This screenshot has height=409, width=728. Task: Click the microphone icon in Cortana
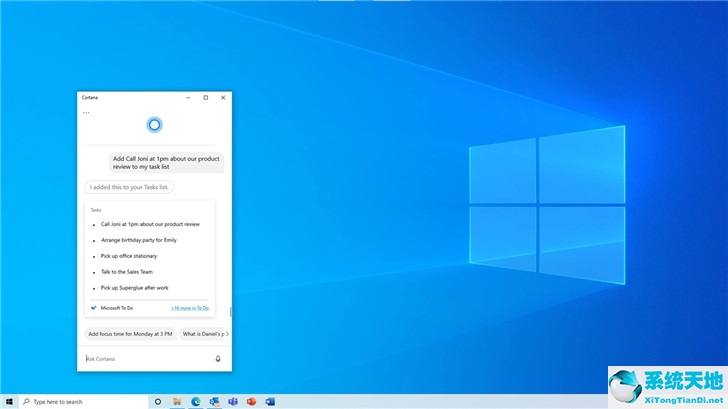(218, 359)
